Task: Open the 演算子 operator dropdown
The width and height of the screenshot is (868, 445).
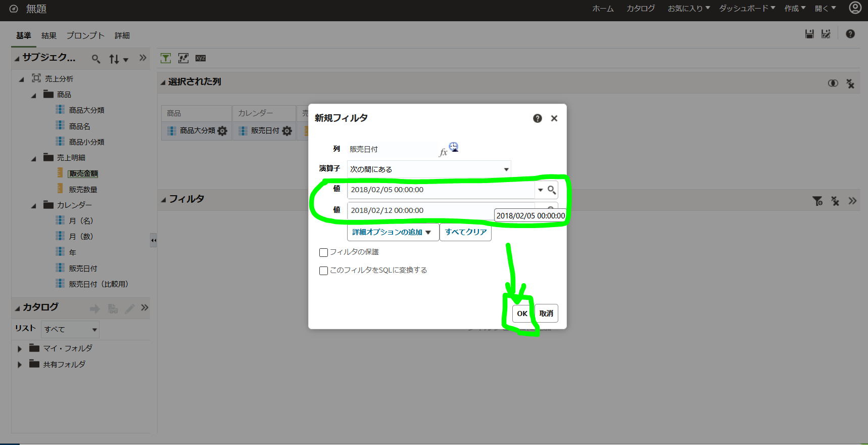Action: pyautogui.click(x=429, y=169)
